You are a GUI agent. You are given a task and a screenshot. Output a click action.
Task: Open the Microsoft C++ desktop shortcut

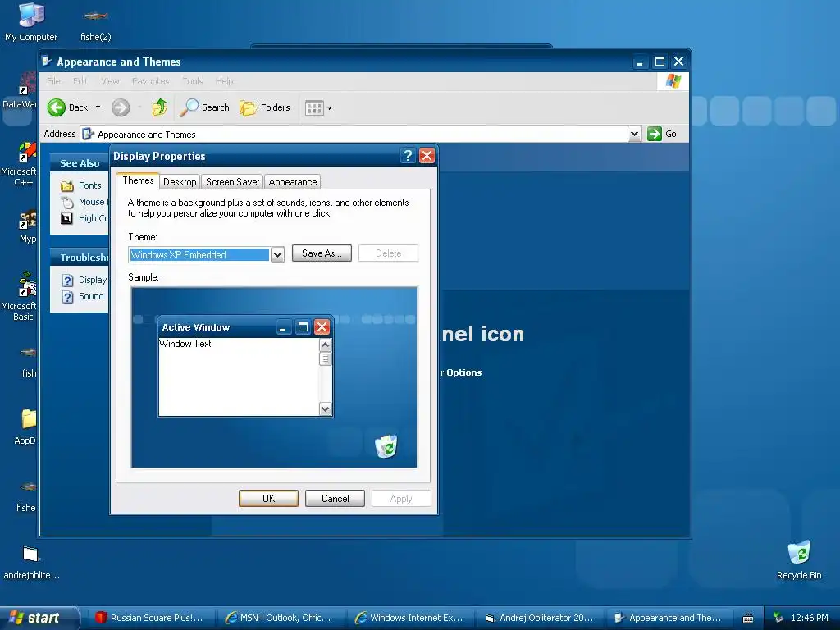(20, 164)
